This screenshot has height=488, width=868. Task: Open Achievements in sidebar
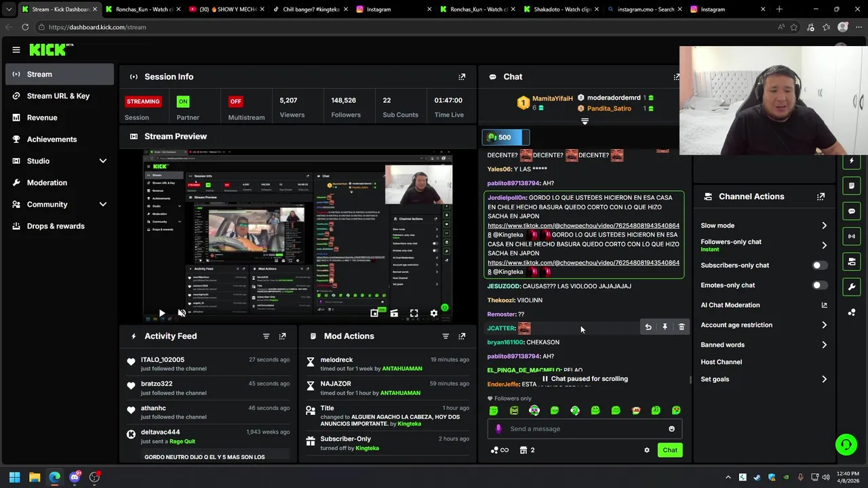tap(60, 140)
